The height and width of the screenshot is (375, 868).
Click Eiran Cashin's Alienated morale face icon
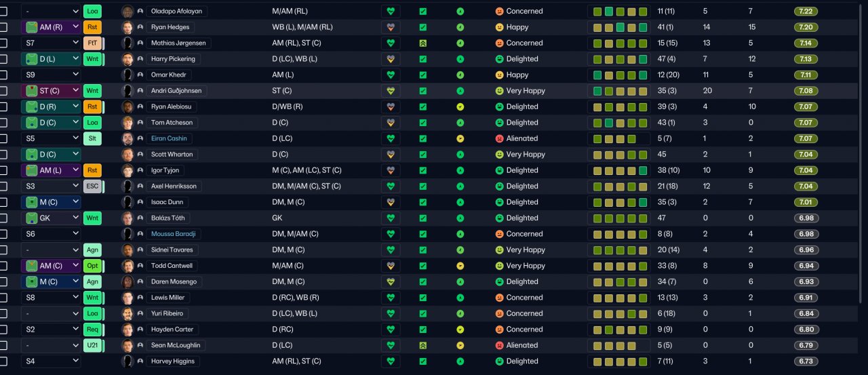500,138
